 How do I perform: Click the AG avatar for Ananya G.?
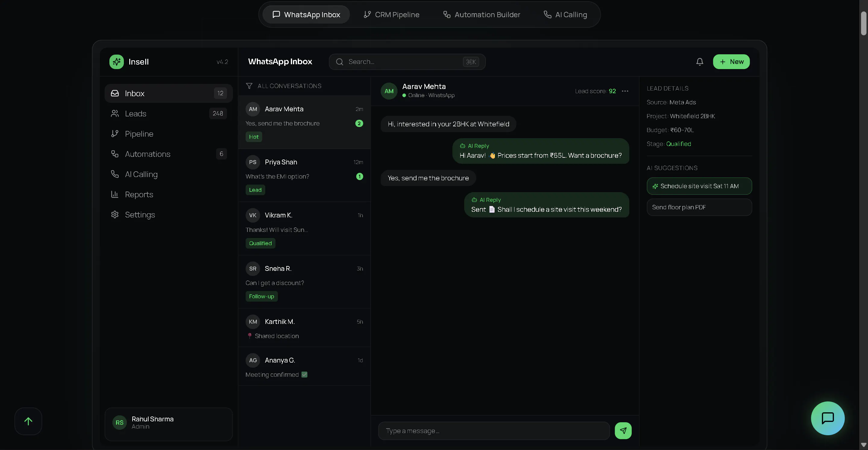point(253,360)
